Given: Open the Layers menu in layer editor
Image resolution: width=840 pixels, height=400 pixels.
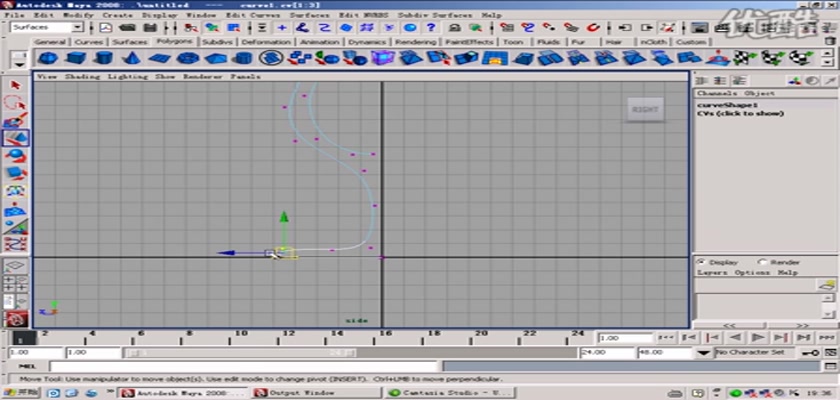Looking at the screenshot, I should 712,273.
